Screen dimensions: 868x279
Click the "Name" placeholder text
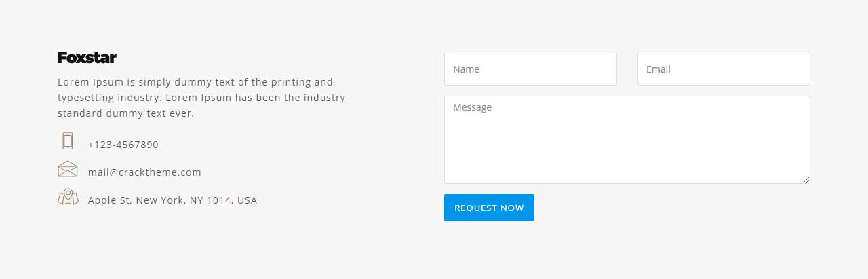point(466,69)
